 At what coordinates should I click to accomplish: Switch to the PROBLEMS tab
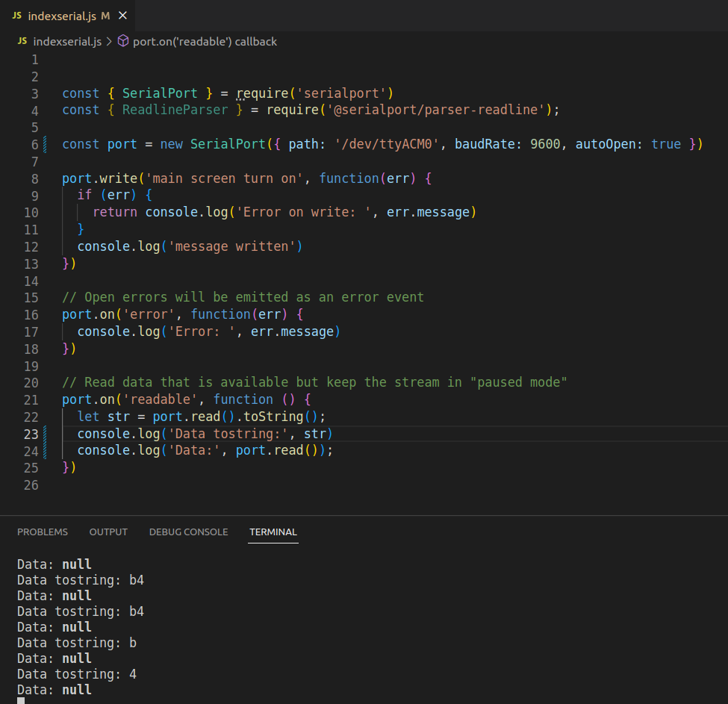click(43, 532)
